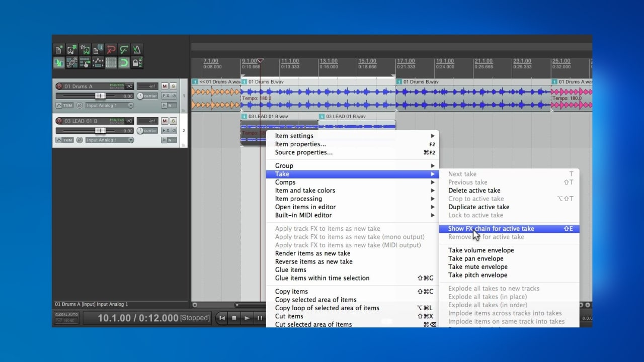Image resolution: width=644 pixels, height=362 pixels.
Task: Expand the Comps submenu
Action: (352, 182)
